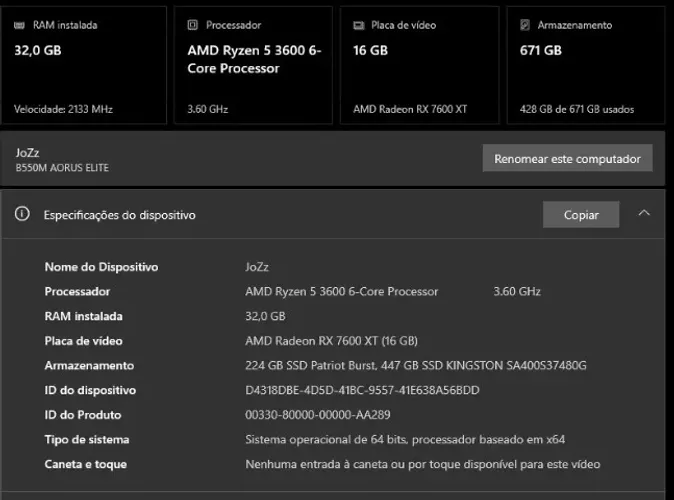Screen dimensions: 674x500
Task: Click the device ID D4318DBE-4D5D-41BC-9557-41E638A56BDD
Action: coord(362,390)
